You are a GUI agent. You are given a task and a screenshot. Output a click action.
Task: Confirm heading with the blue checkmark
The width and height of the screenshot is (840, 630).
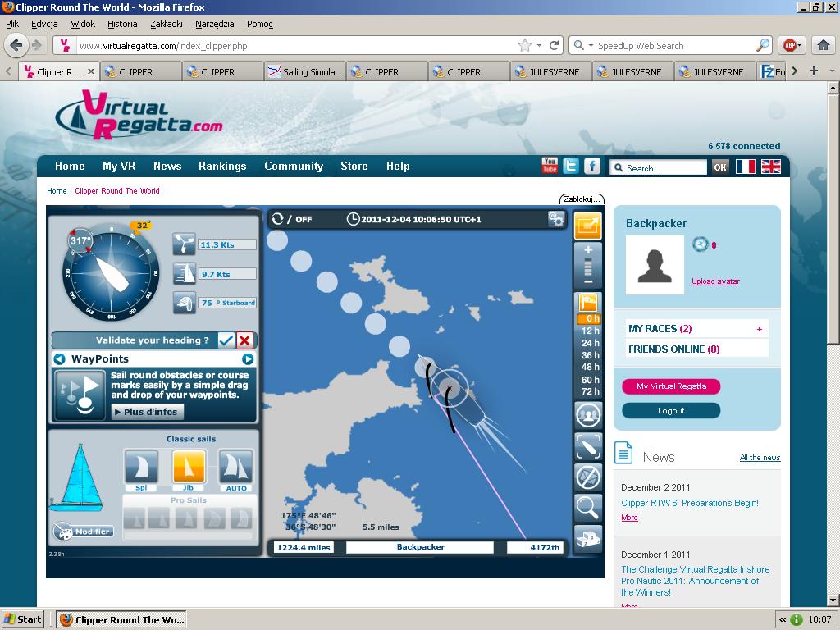point(226,340)
